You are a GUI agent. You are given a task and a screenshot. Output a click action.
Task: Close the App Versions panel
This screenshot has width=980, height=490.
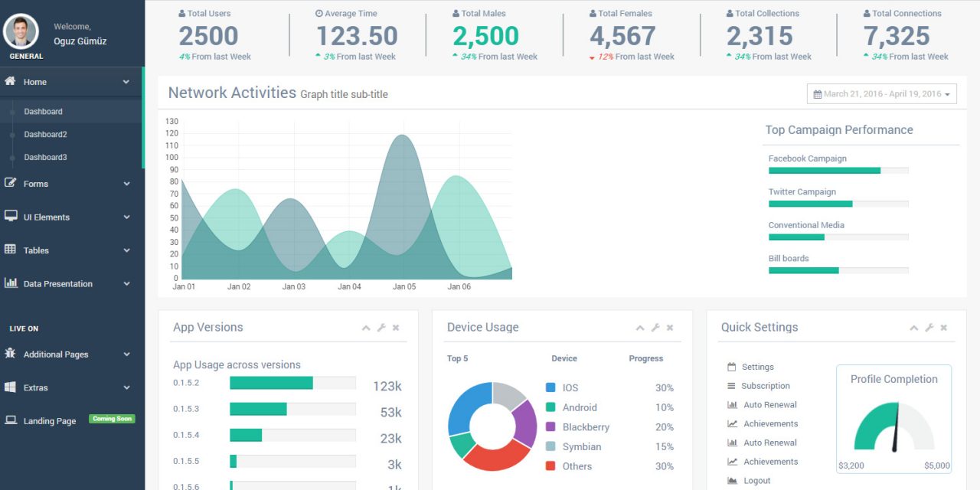click(x=396, y=328)
